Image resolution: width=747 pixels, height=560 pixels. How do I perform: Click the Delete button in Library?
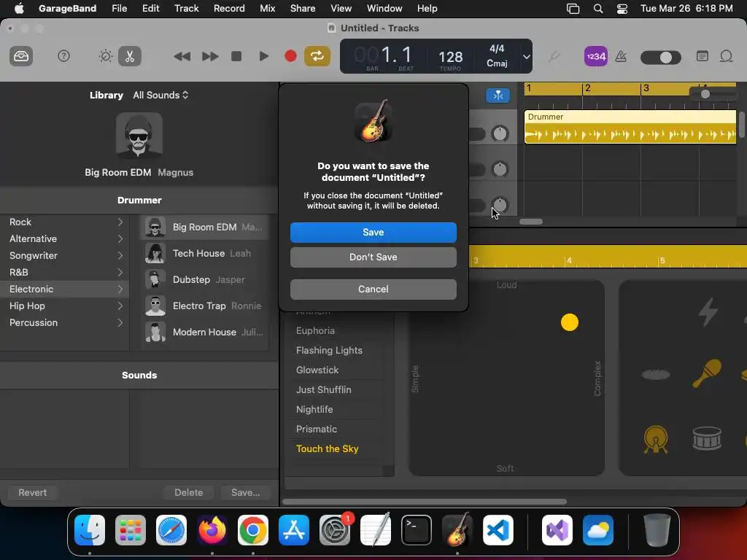189,492
